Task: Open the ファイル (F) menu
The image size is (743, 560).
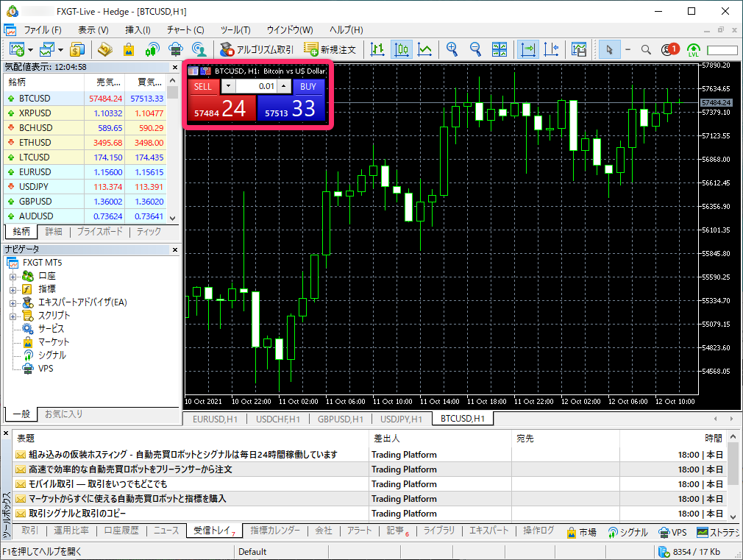Action: click(x=43, y=30)
